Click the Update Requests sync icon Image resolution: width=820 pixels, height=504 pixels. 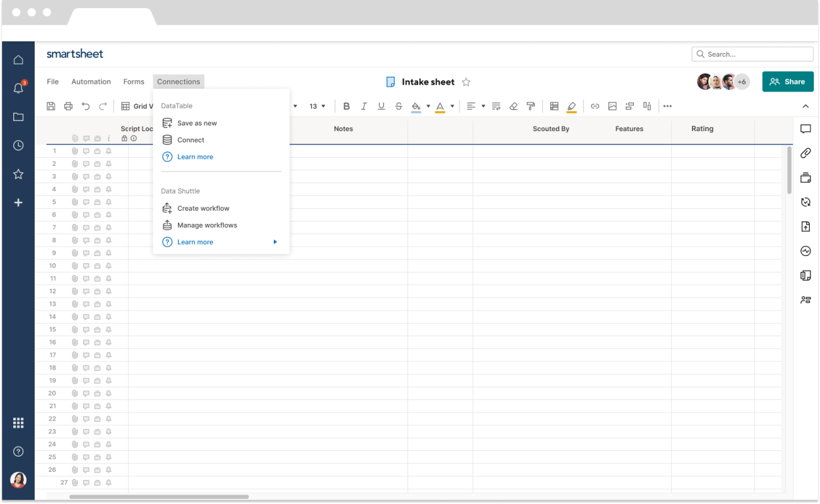(x=805, y=202)
